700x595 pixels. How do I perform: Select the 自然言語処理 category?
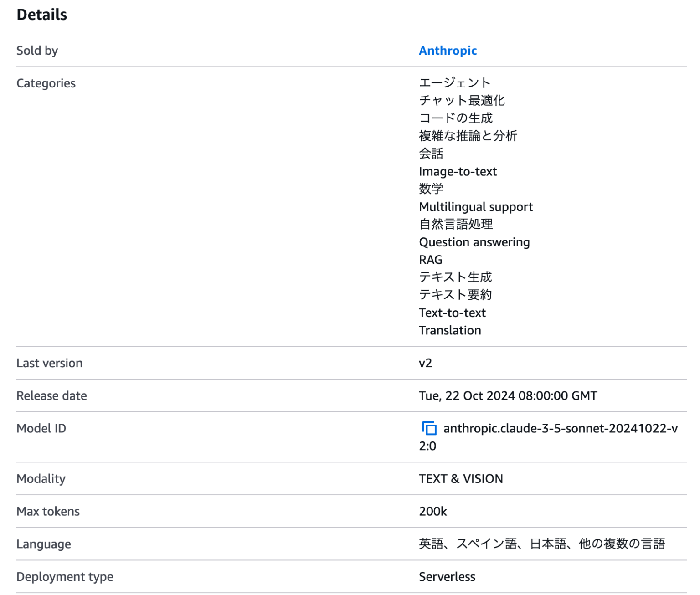[456, 224]
